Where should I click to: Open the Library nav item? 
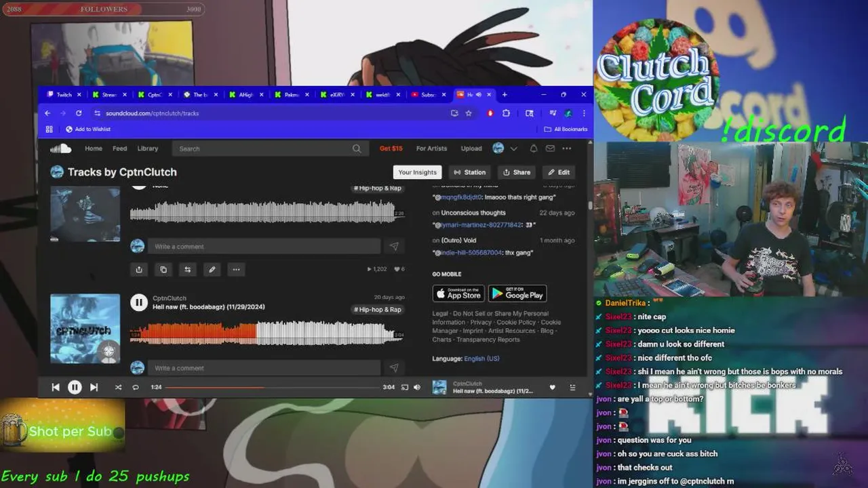coord(148,148)
